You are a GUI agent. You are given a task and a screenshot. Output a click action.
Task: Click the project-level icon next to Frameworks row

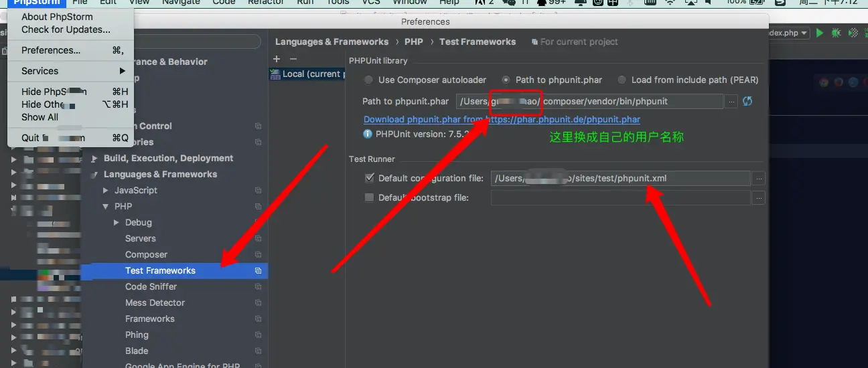coord(258,319)
